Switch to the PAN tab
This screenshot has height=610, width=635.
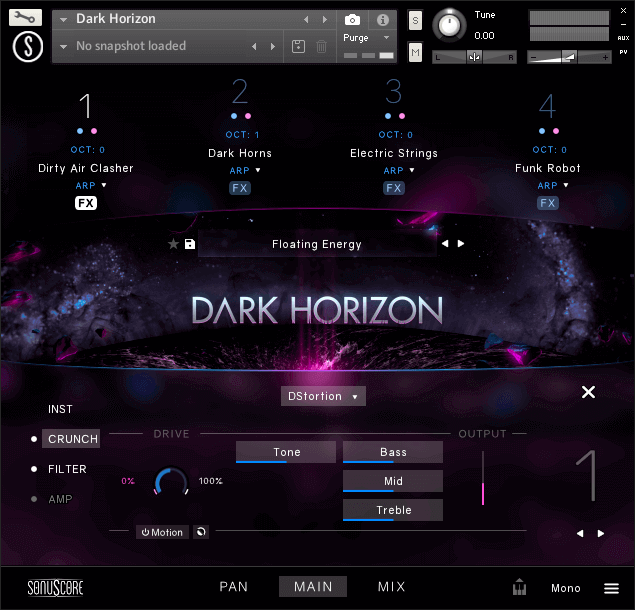coord(234,587)
